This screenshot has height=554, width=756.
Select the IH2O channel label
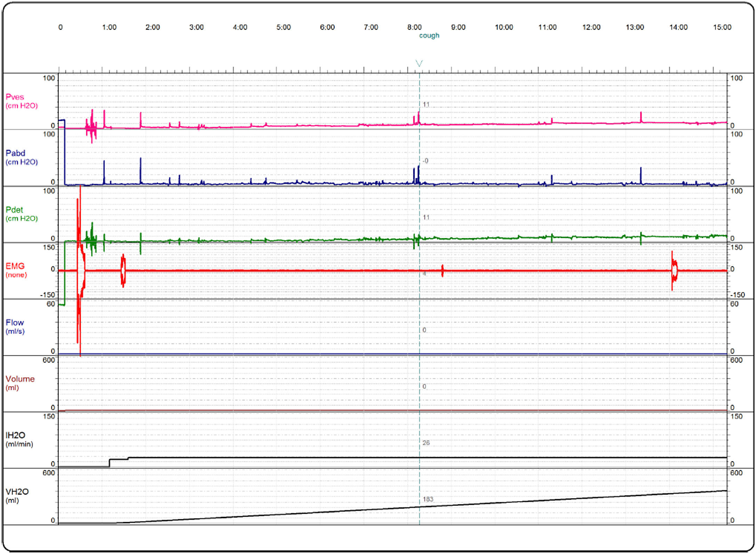tap(15, 435)
